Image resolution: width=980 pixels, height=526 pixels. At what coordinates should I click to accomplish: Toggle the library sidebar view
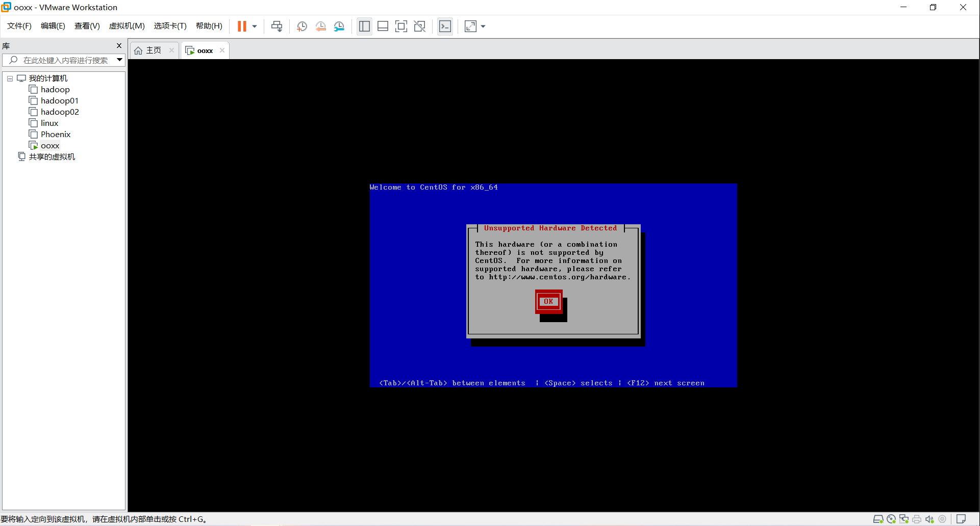tap(364, 26)
